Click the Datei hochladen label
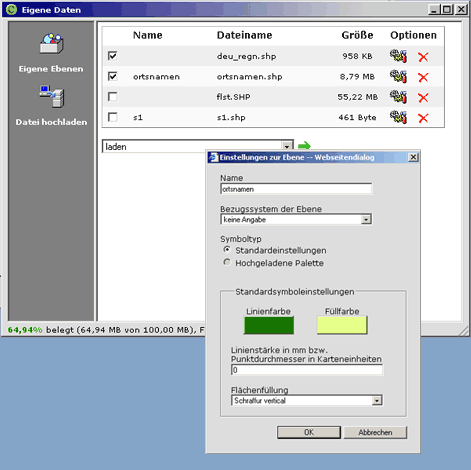 point(51,122)
